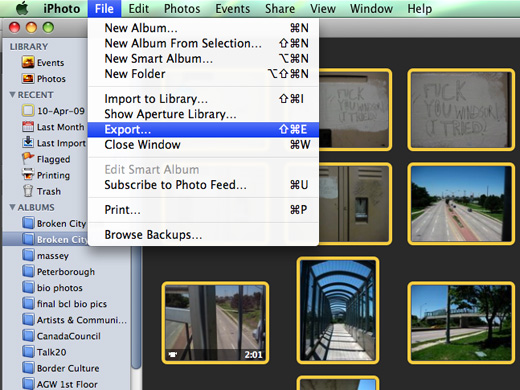The image size is (520, 390).
Task: Choose Print... from File menu
Action: pyautogui.click(x=203, y=210)
